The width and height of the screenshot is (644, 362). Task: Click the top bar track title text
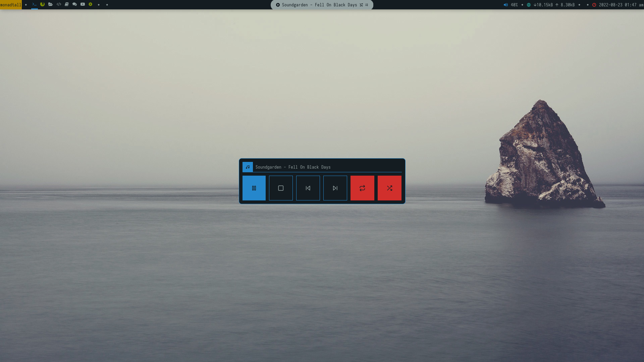(319, 5)
